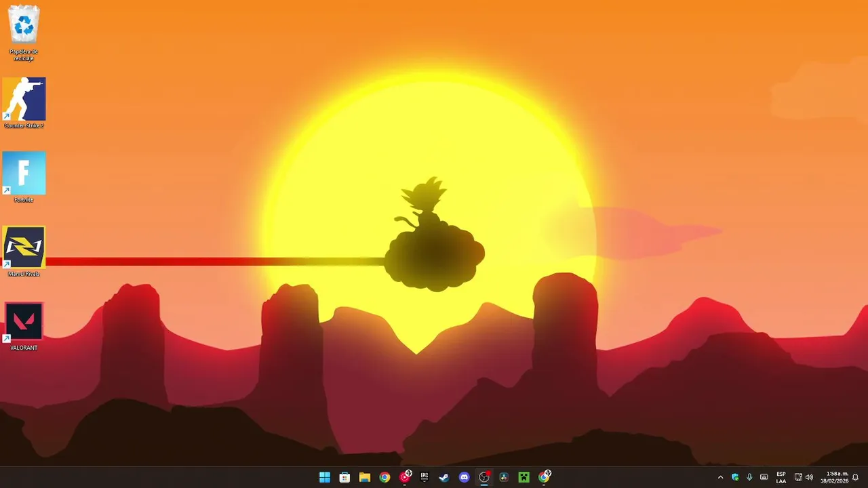Open the touch keyboard tray icon
The width and height of the screenshot is (868, 488).
point(764,477)
